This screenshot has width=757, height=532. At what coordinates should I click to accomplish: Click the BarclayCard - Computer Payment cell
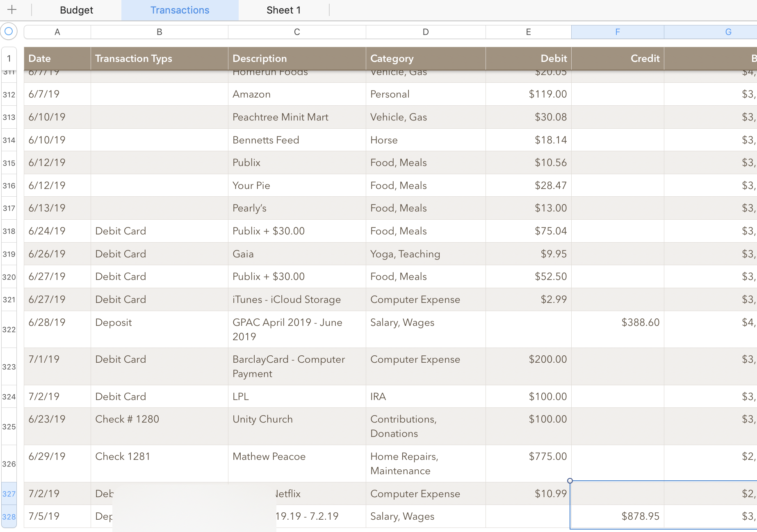click(x=297, y=367)
